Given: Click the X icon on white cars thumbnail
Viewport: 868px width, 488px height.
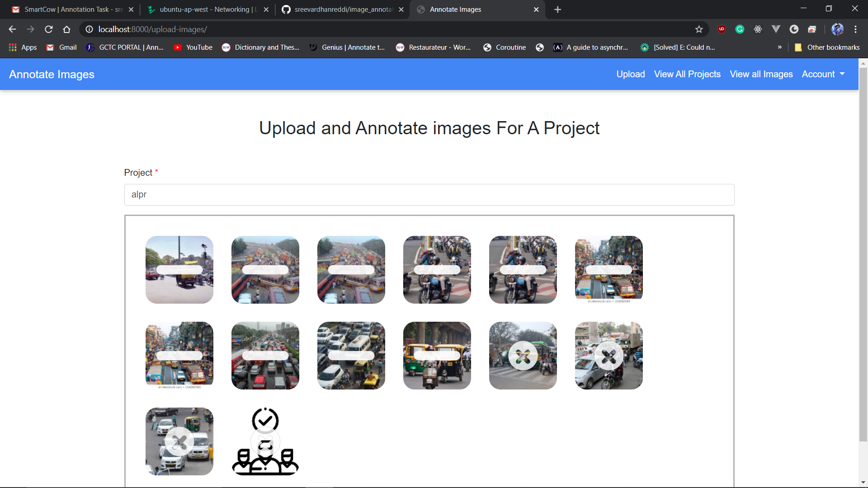Looking at the screenshot, I should coord(179,442).
